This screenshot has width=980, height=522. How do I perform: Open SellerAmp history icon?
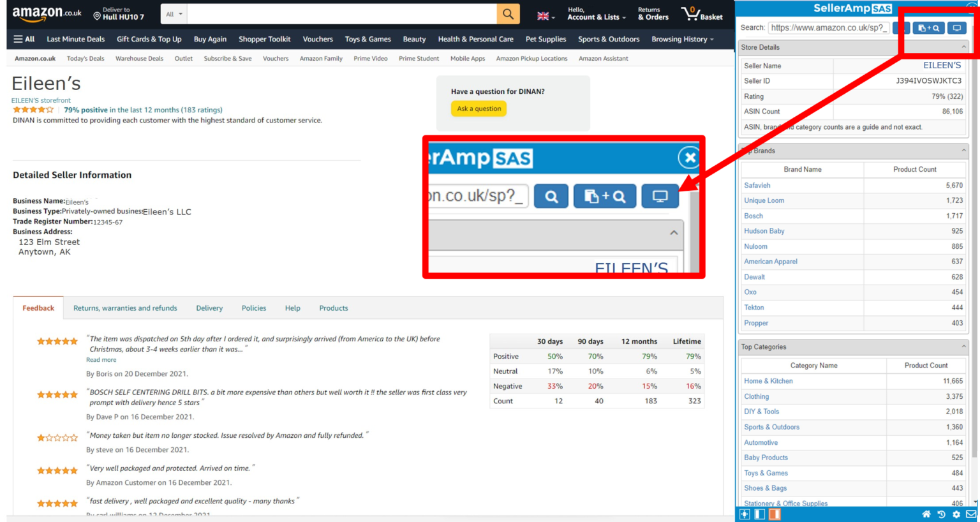click(x=941, y=514)
